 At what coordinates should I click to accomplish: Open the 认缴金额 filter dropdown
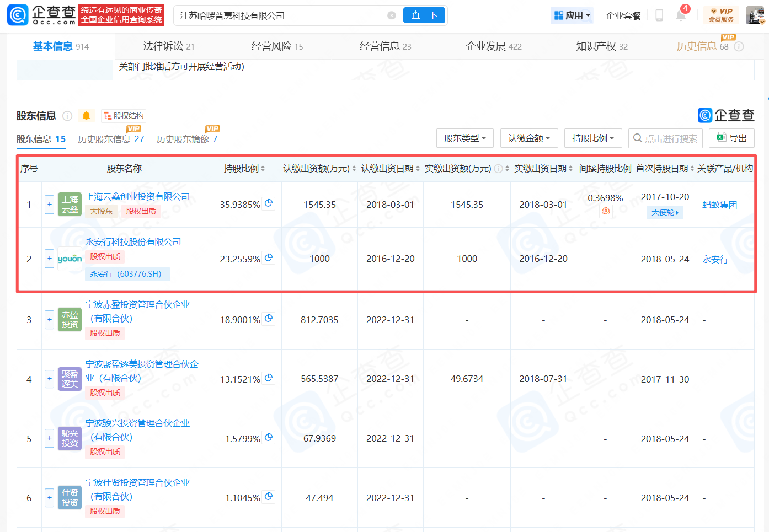[528, 138]
